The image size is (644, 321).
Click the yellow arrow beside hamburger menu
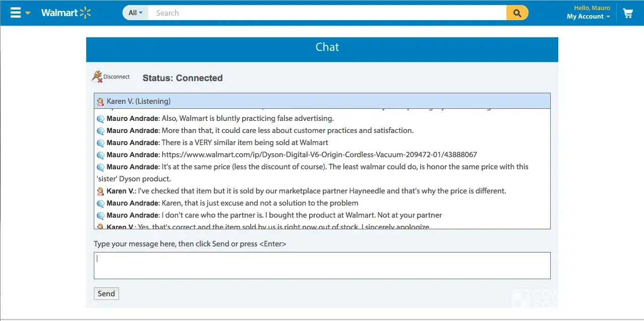tap(27, 13)
